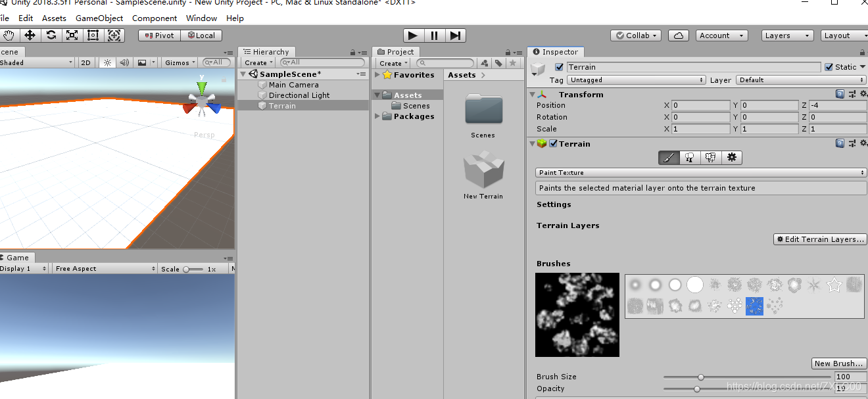
Task: Open Create menu in Hierarchy
Action: (258, 62)
